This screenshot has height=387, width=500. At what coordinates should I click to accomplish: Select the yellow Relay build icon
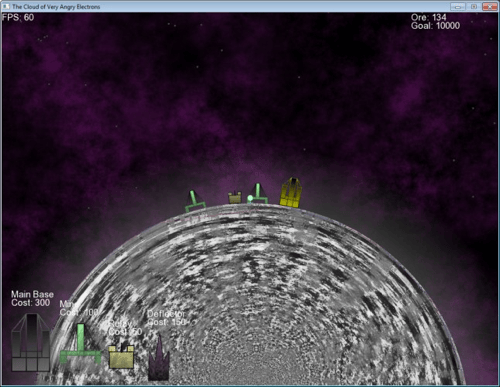121,356
